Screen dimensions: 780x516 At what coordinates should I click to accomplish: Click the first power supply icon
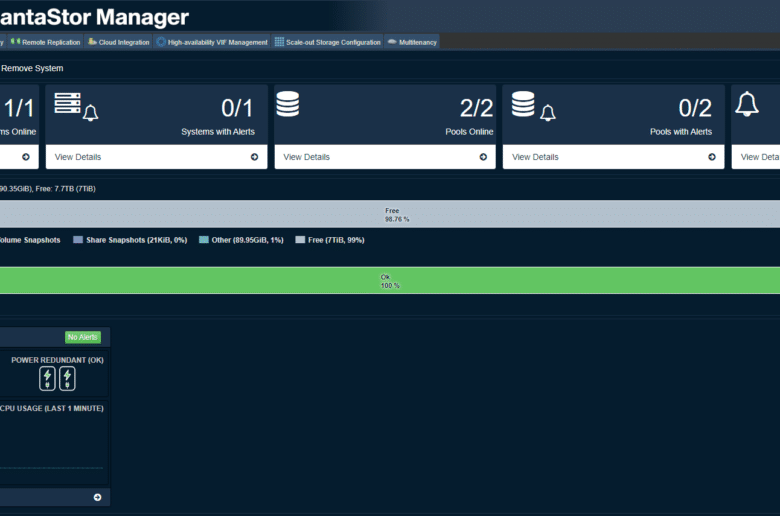point(47,379)
